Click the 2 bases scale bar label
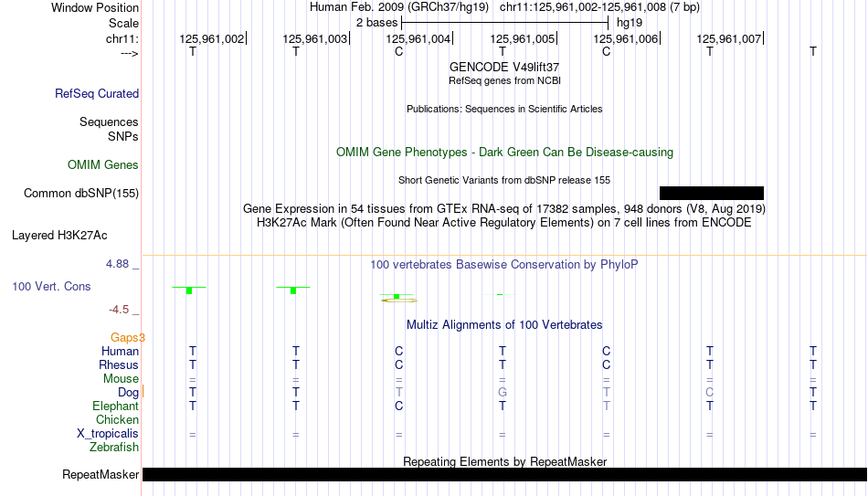This screenshot has width=868, height=496. click(x=376, y=23)
